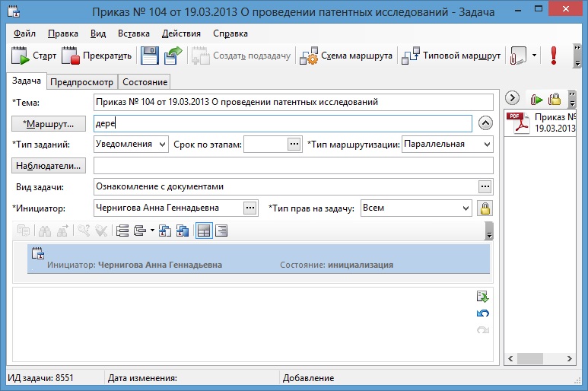Viewport: 588px width, 391px height.
Task: Click the paperclip attachment icon
Action: (518, 56)
